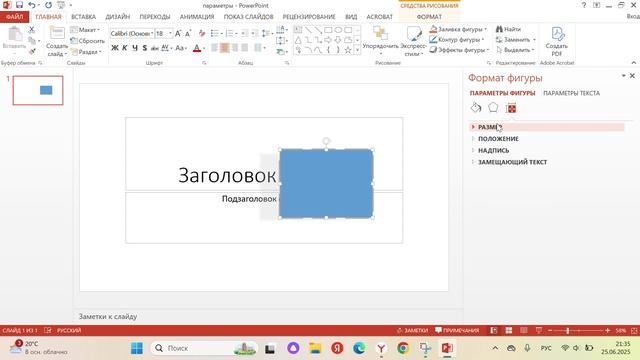Start slide show from status bar icon
Image resolution: width=640 pixels, height=360 pixels.
[538, 330]
